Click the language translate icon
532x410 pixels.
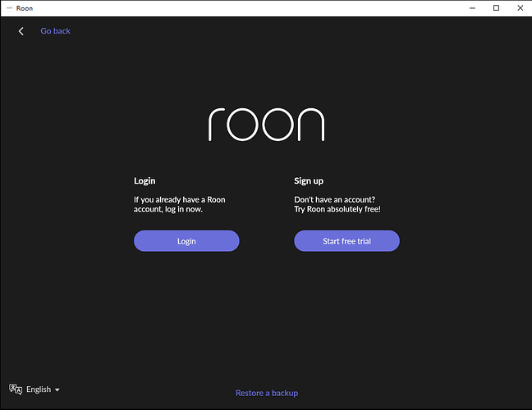pyautogui.click(x=16, y=389)
